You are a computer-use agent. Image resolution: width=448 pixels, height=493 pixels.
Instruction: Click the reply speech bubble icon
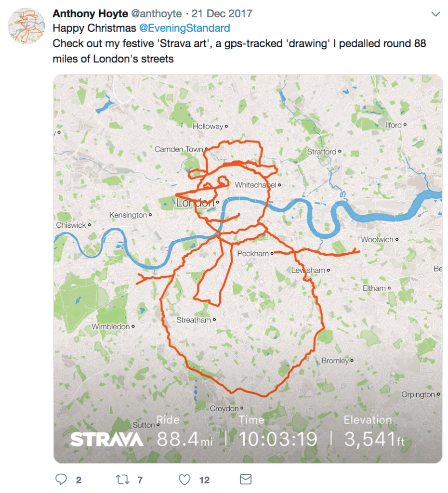(x=61, y=479)
